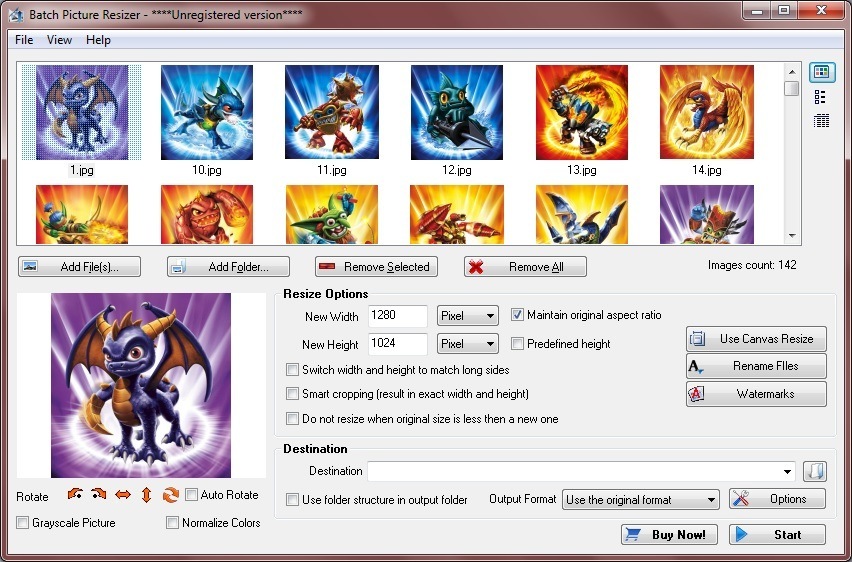Select the 13.jpg thumbnail
852x562 pixels.
coord(581,113)
